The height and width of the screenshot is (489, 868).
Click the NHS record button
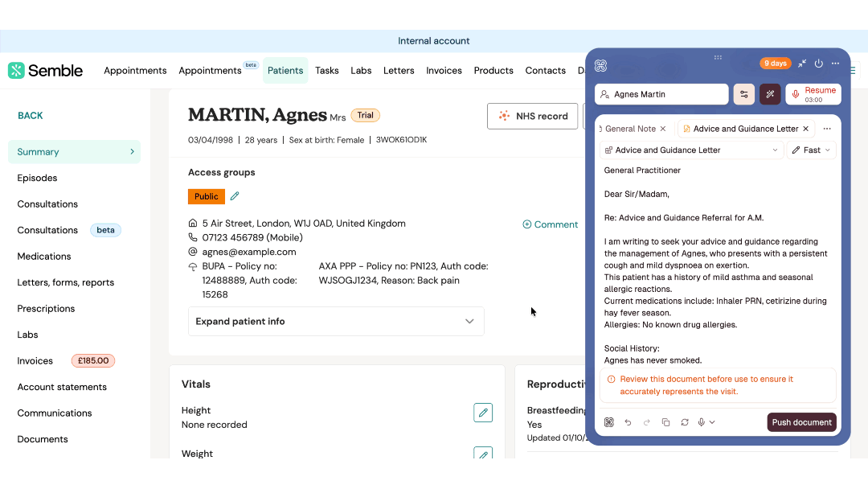[x=533, y=117]
